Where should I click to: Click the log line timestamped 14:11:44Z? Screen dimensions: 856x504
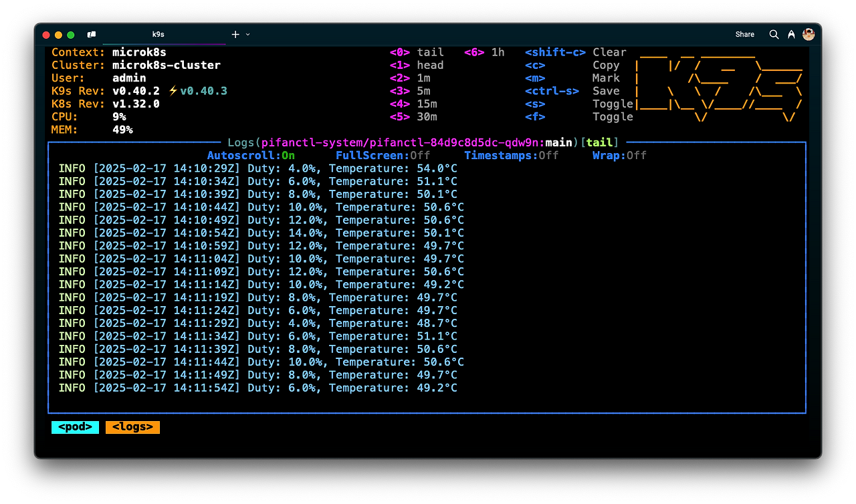tap(261, 362)
